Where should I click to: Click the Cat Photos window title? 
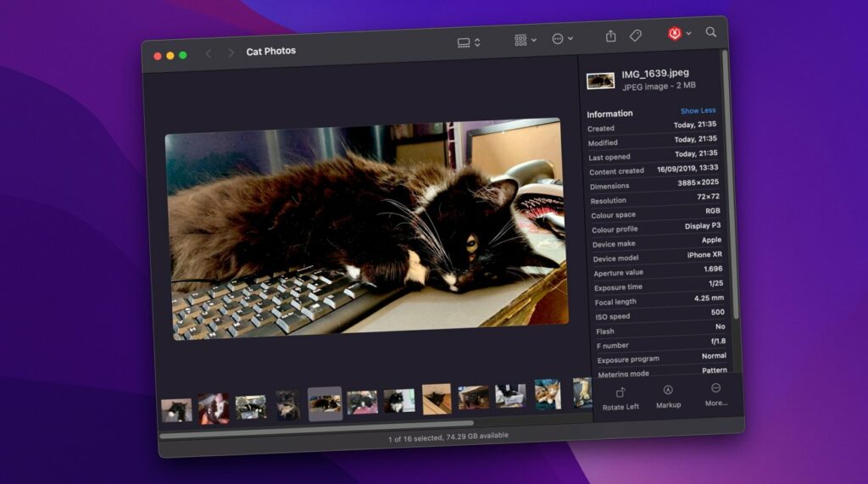click(x=270, y=52)
